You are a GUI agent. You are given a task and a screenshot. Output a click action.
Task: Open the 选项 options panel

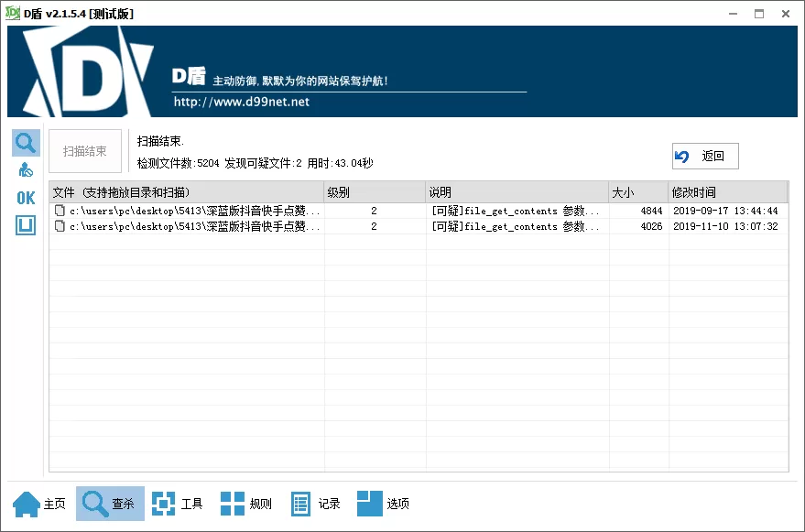pyautogui.click(x=385, y=503)
